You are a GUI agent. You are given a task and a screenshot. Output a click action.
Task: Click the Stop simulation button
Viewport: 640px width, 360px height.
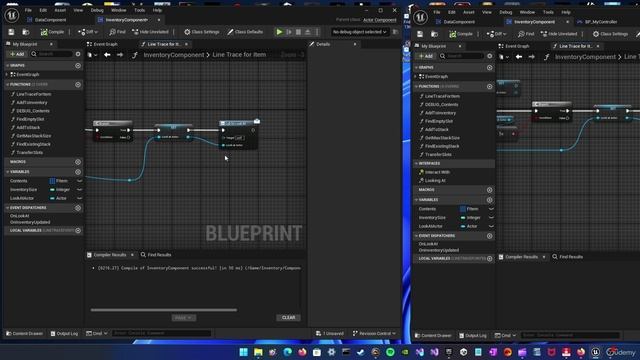coord(298,32)
